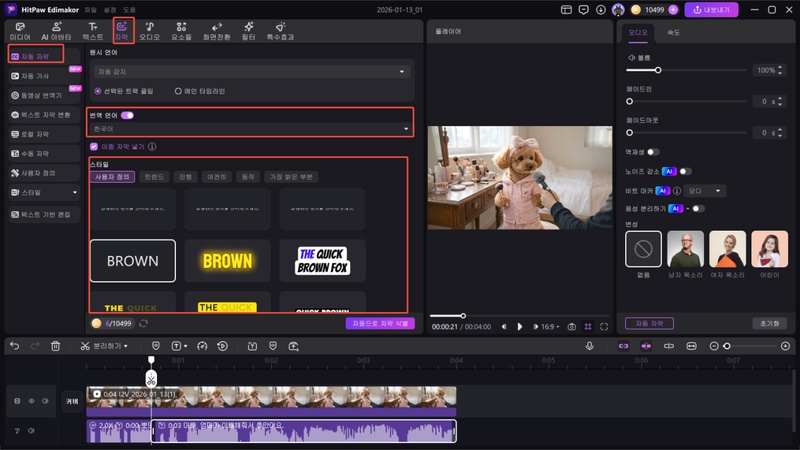Switch to the 속도 speed tab

[673, 33]
